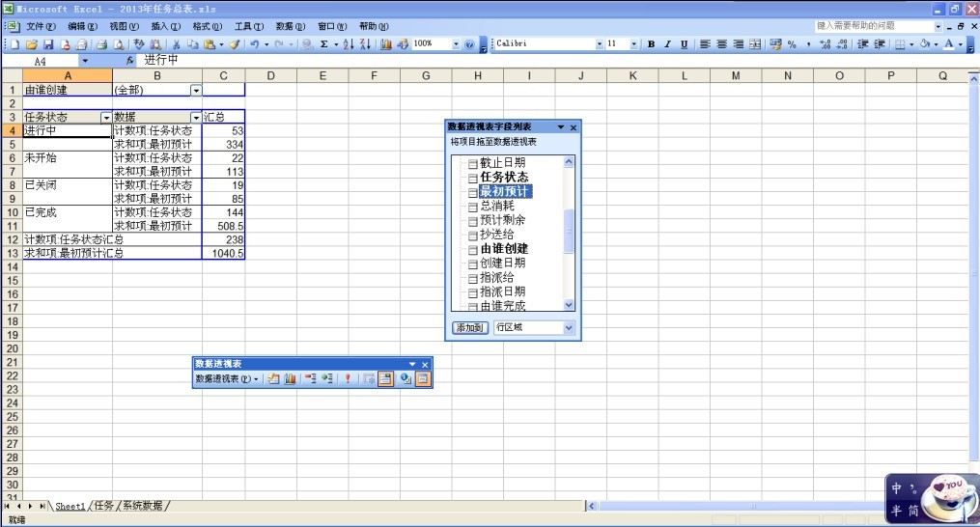Open the 数据(D) menu
Viewport: 980px width, 527px height.
coord(290,26)
